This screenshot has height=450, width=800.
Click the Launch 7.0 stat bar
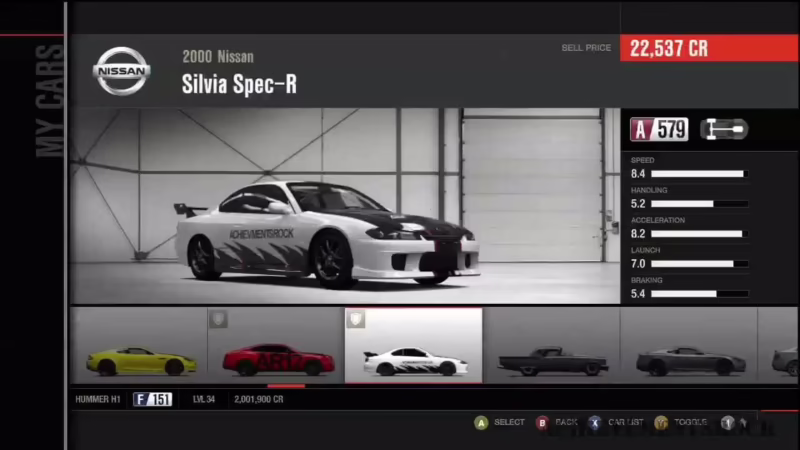coord(699,264)
